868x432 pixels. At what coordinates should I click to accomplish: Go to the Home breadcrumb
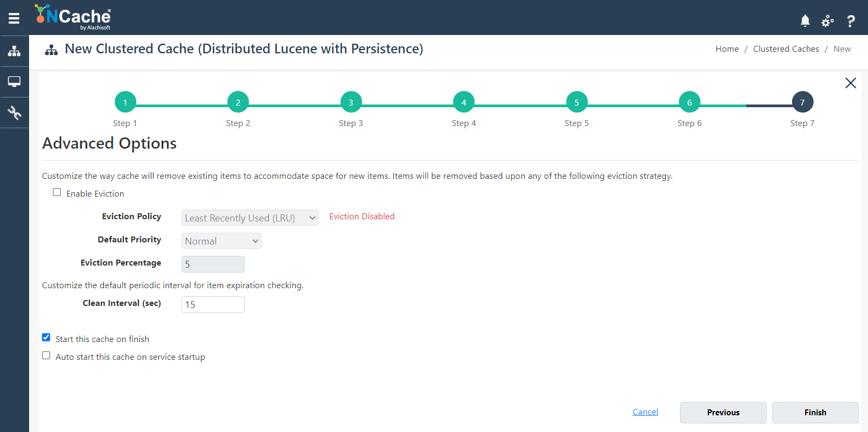click(x=727, y=49)
